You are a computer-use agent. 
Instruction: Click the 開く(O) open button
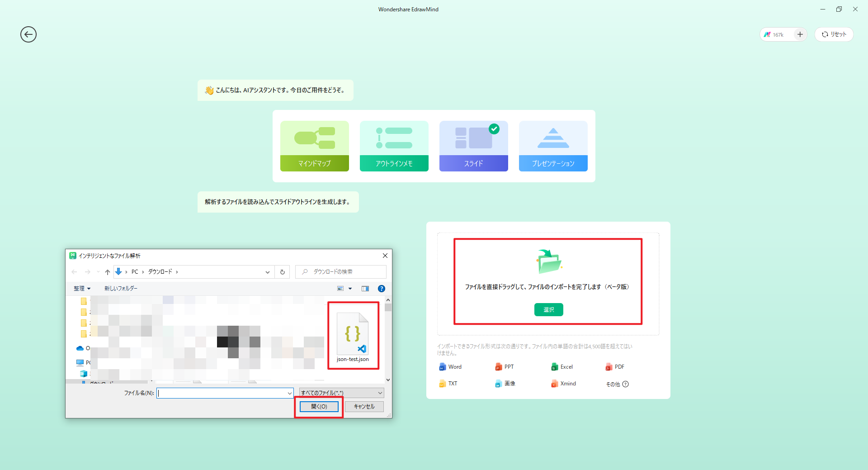319,407
